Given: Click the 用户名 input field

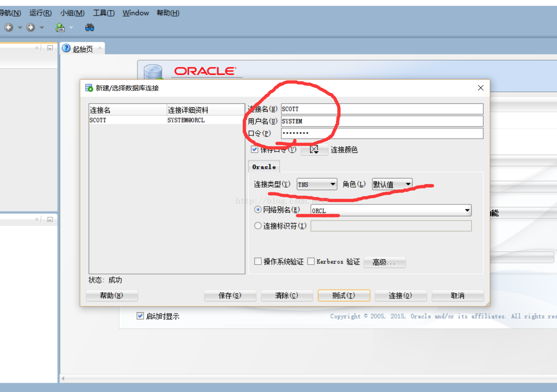Looking at the screenshot, I should click(x=382, y=121).
